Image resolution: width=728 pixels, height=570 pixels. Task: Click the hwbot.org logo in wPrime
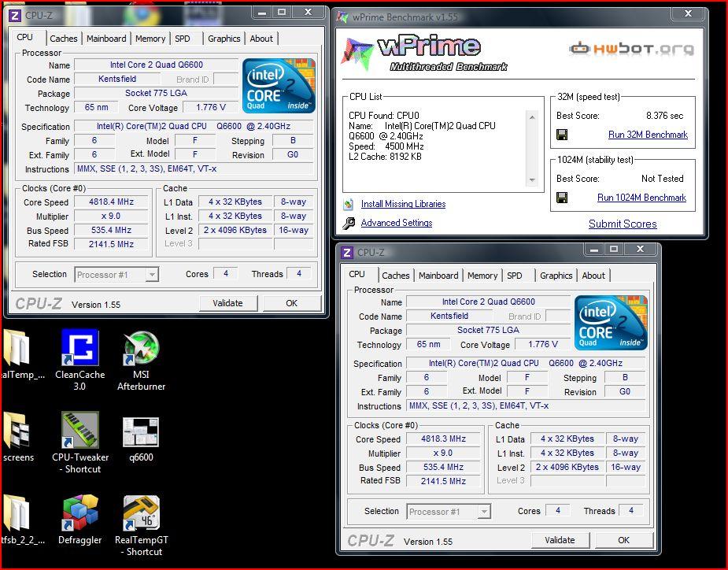631,48
